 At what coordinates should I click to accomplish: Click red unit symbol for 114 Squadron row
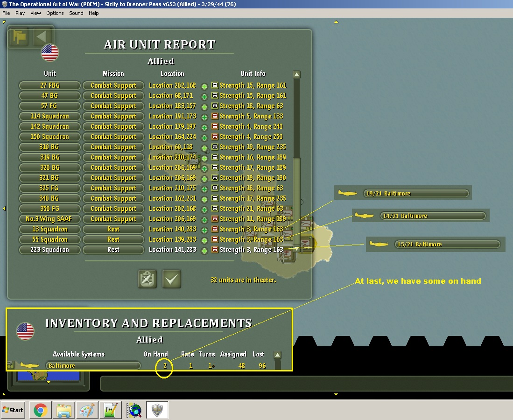click(215, 116)
